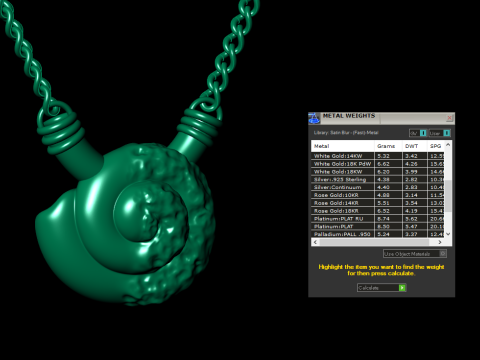Click the metal list scroll up arrow

point(448,145)
